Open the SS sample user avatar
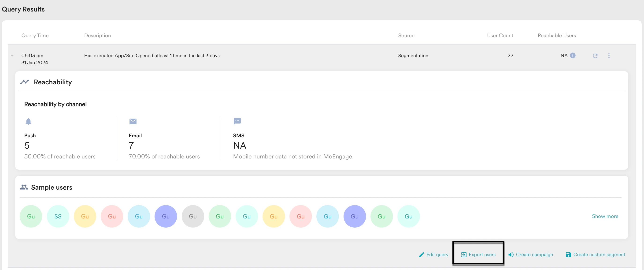Viewport: 644px width, 270px height. click(58, 217)
